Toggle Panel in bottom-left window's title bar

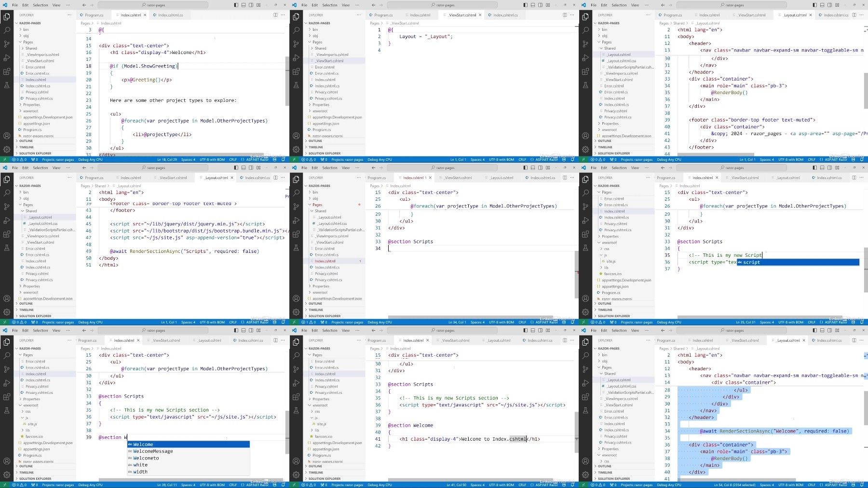244,330
